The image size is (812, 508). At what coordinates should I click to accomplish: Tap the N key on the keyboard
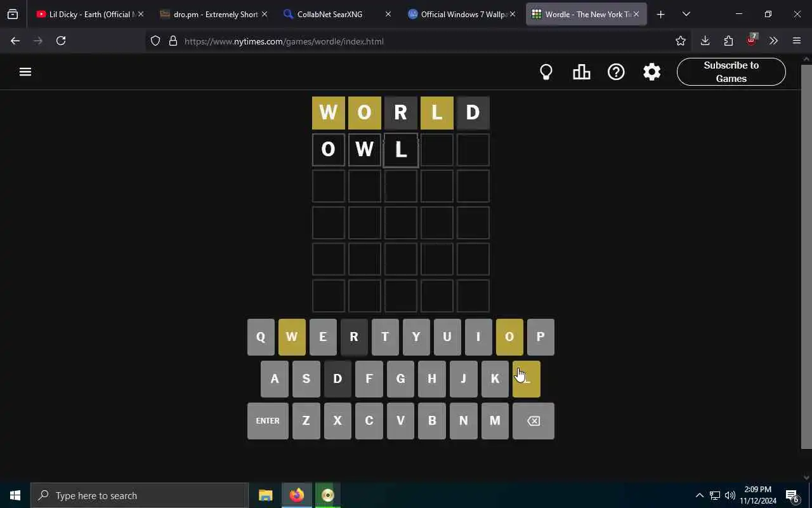463,421
